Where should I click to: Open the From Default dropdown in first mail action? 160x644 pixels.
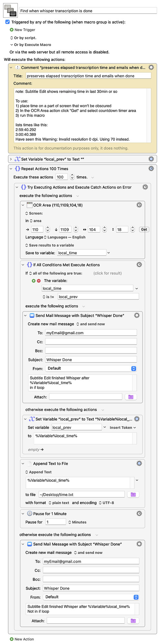coord(91,368)
